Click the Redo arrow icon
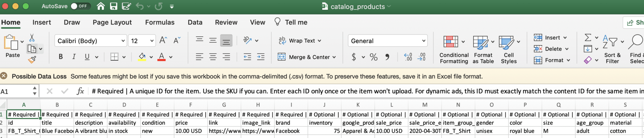Viewport: 644px width, 138px height. (159, 6)
